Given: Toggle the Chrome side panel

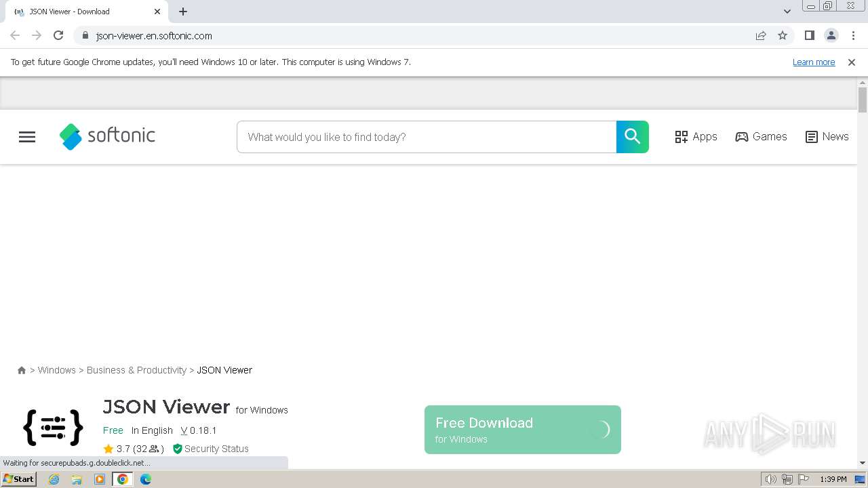Looking at the screenshot, I should click(x=810, y=35).
